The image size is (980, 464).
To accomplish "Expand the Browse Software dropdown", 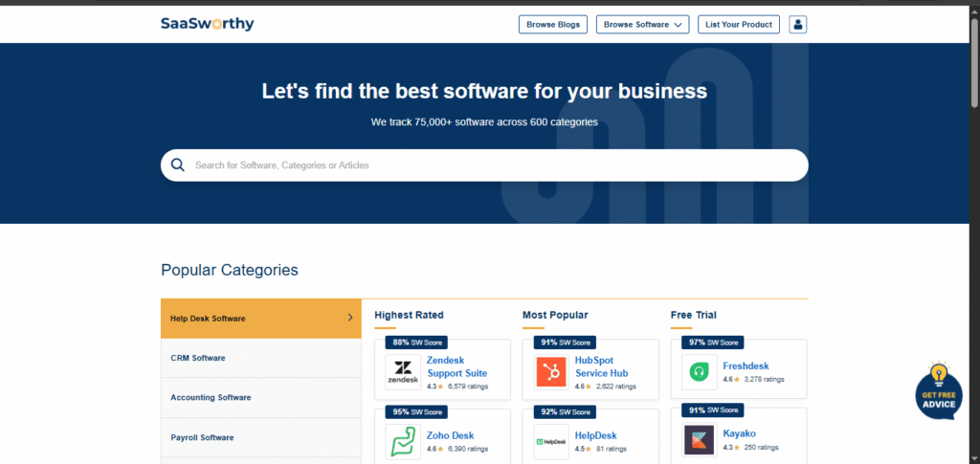I will [x=642, y=24].
